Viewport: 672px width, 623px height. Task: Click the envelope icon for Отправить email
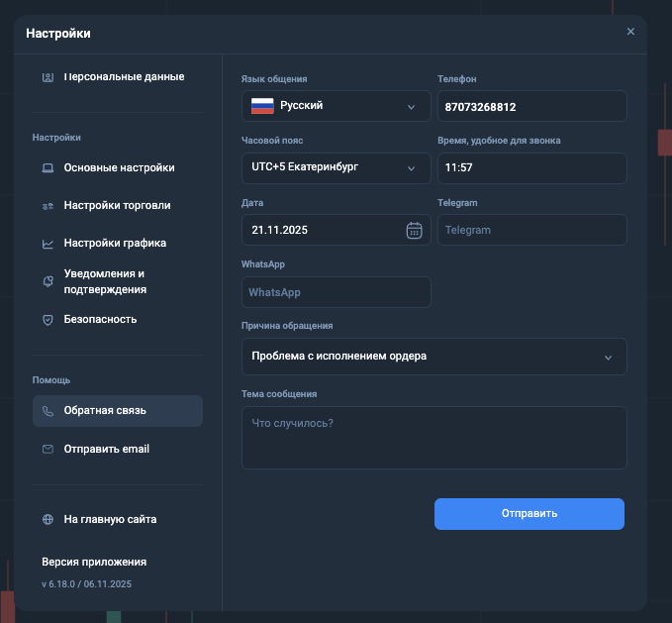[48, 449]
